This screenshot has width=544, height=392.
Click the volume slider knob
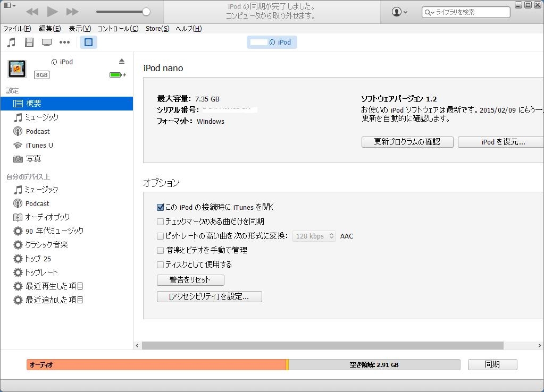pos(146,12)
